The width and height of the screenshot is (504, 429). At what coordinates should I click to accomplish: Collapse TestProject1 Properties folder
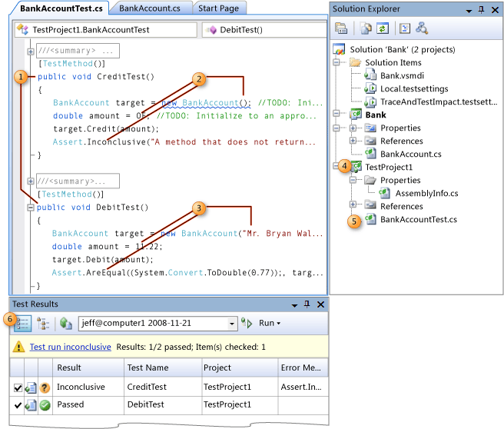tap(353, 180)
